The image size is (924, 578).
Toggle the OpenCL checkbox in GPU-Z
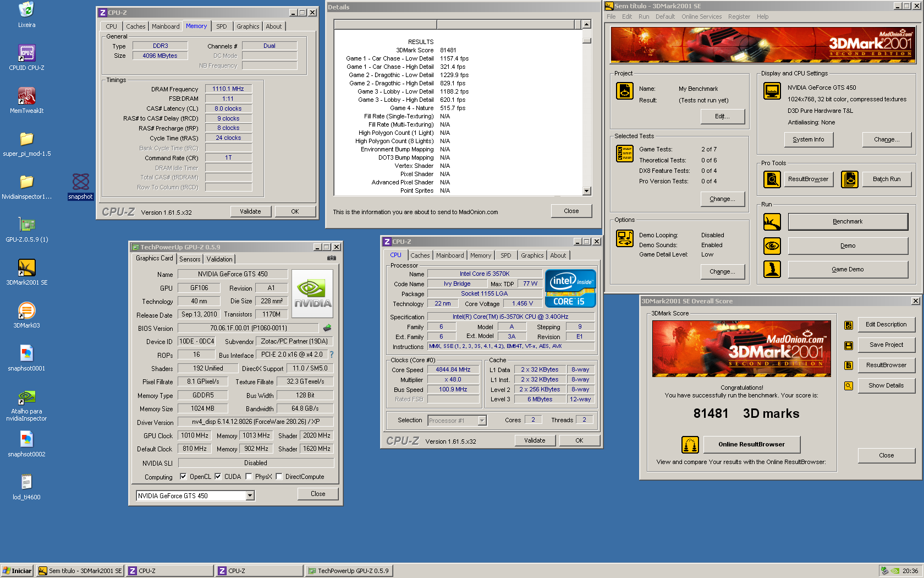pos(183,477)
